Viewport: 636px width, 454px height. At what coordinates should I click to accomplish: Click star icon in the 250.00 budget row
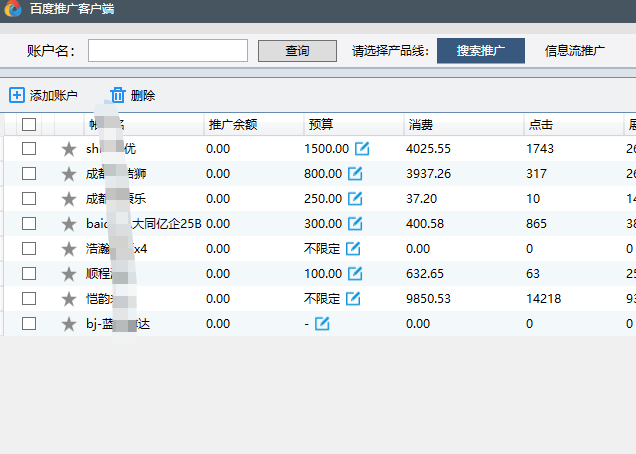click(x=69, y=199)
